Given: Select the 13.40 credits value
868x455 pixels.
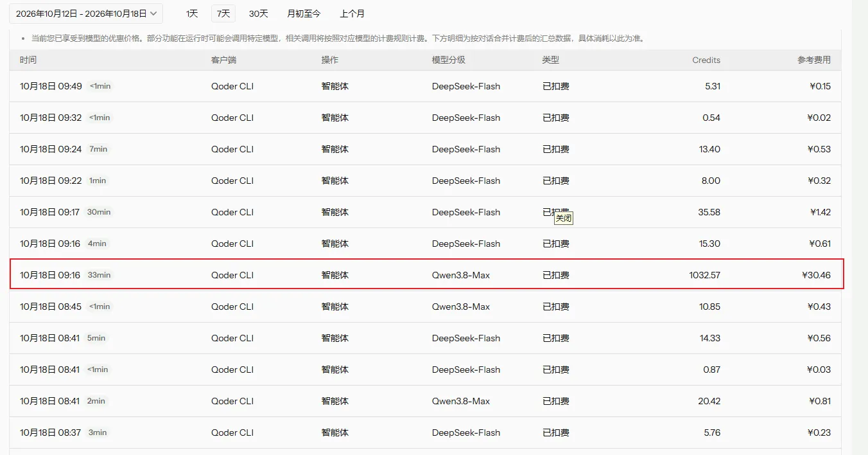Looking at the screenshot, I should click(x=710, y=149).
